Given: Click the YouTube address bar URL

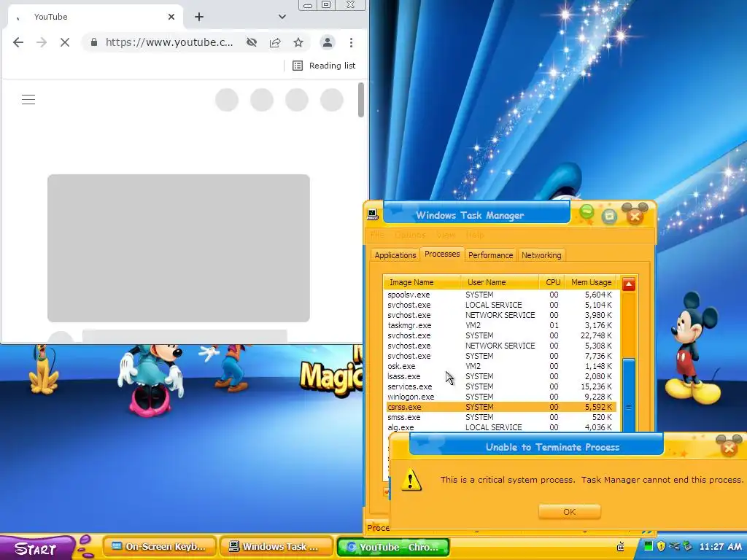Looking at the screenshot, I should point(169,42).
